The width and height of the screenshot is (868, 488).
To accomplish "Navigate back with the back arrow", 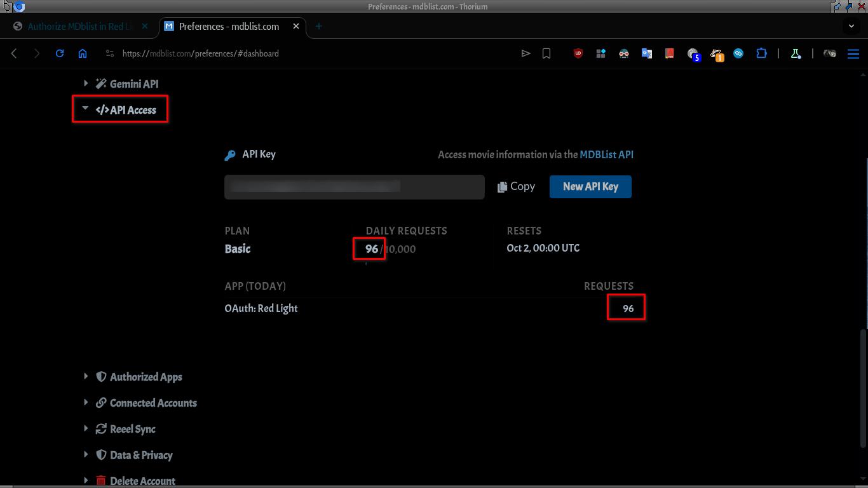I will (14, 53).
